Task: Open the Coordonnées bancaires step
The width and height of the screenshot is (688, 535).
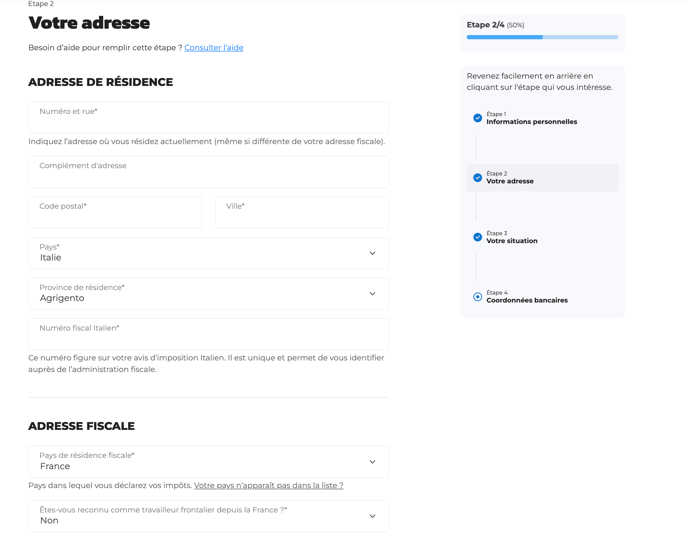Action: [526, 300]
